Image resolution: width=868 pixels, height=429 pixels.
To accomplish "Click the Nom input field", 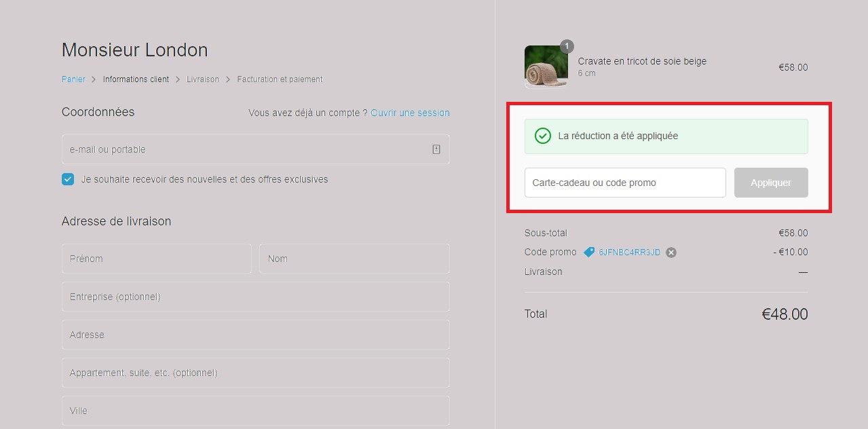I will click(354, 259).
